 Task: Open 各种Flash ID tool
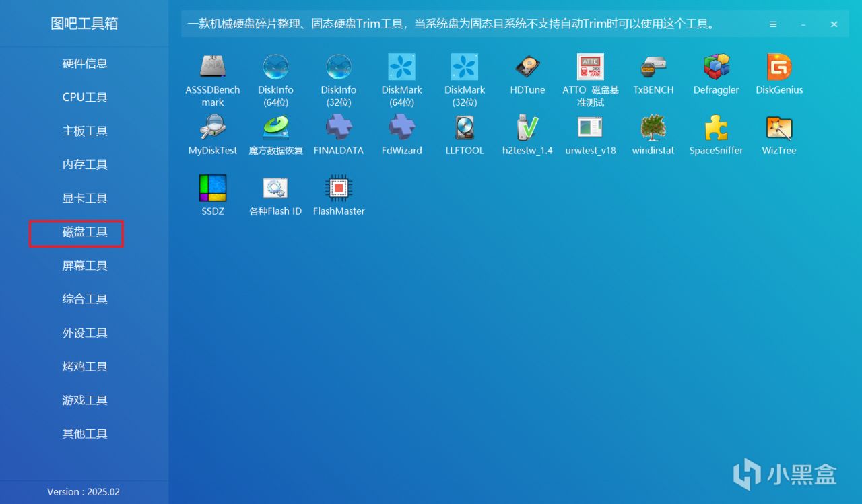(275, 196)
